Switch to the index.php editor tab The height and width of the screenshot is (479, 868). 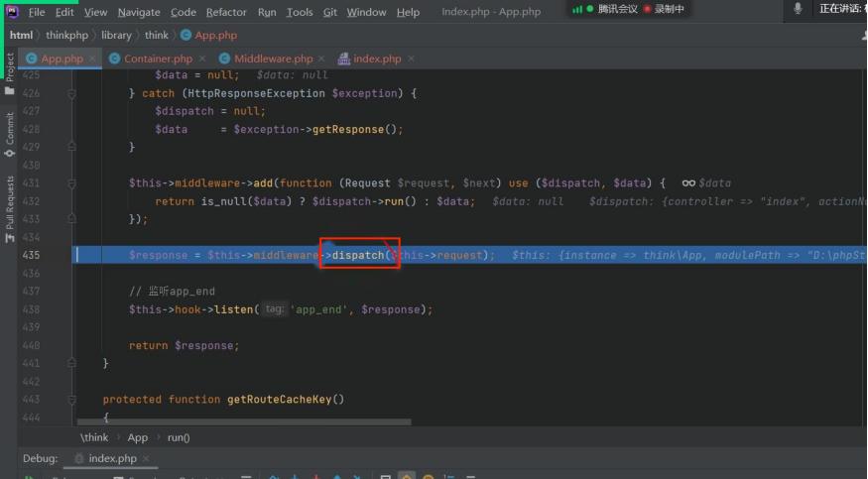(x=377, y=59)
